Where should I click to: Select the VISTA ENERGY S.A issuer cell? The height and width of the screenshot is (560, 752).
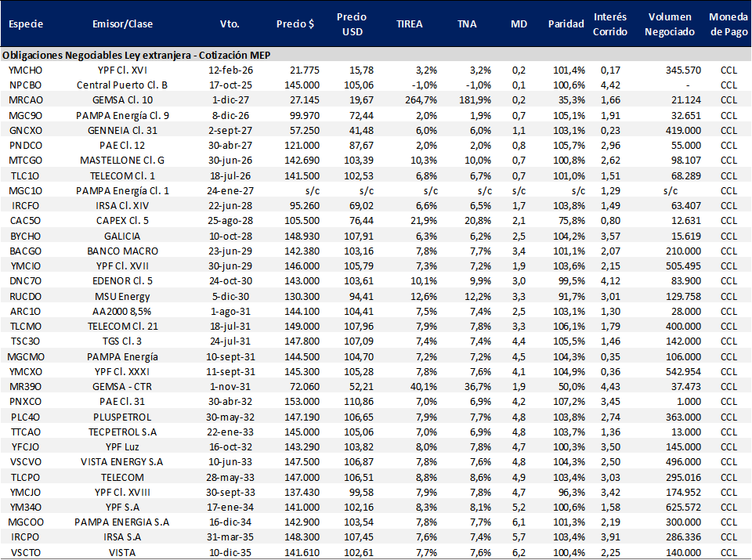[121, 462]
